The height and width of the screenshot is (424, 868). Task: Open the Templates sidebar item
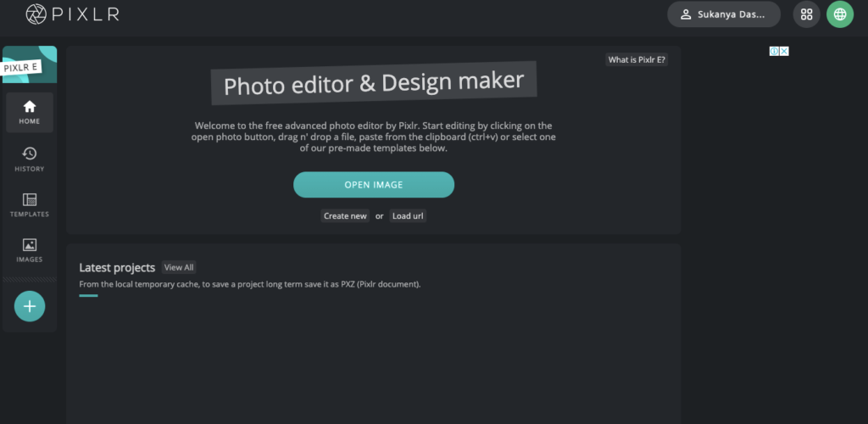pos(30,205)
